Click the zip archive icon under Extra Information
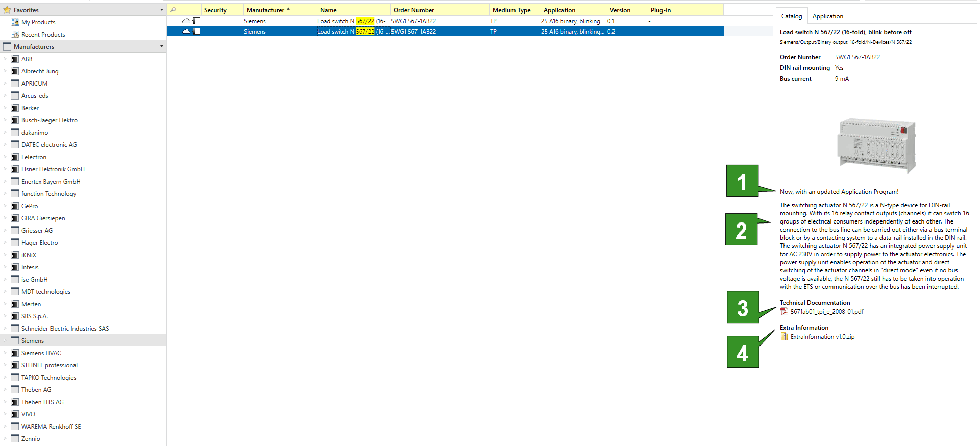 point(784,337)
